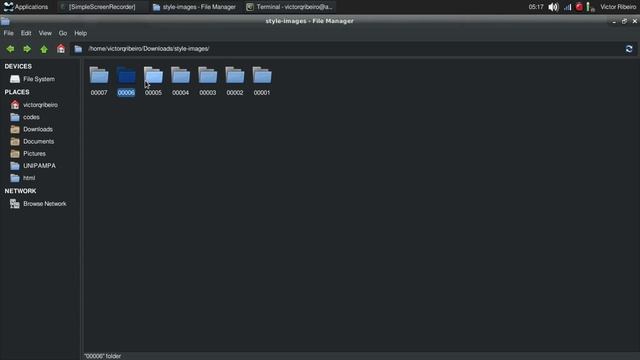Click the red recording tray icon
The width and height of the screenshot is (640, 360).
pyautogui.click(x=579, y=7)
